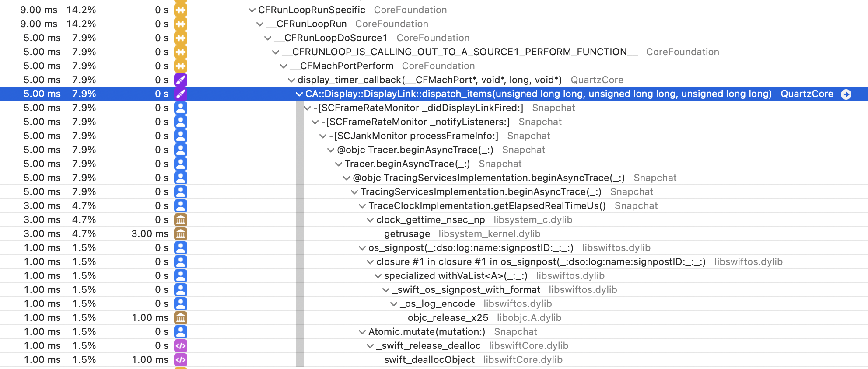This screenshot has height=369, width=868.
Task: Click the user icon beside SCFrameRateMonitor _notifyListeners
Action: pyautogui.click(x=181, y=122)
